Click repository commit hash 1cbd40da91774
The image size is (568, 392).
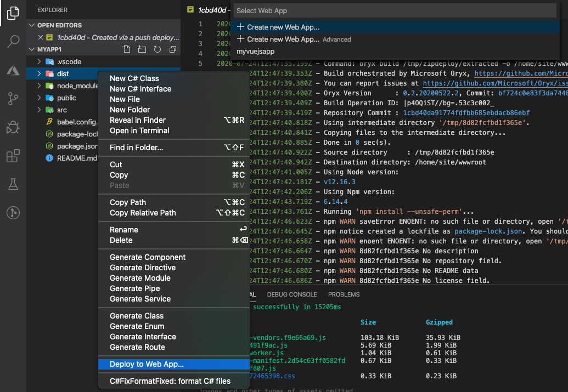466,113
